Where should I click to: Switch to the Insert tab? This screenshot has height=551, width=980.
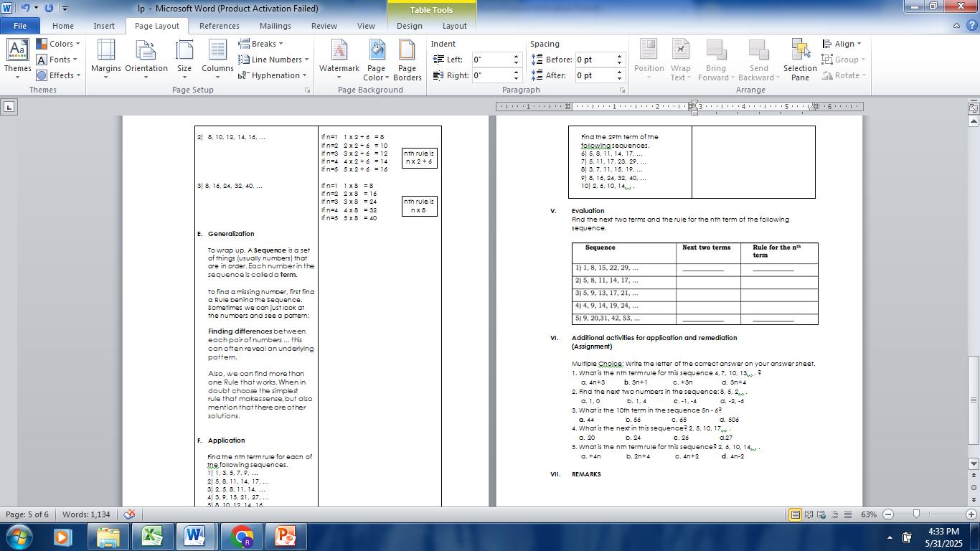(x=104, y=26)
